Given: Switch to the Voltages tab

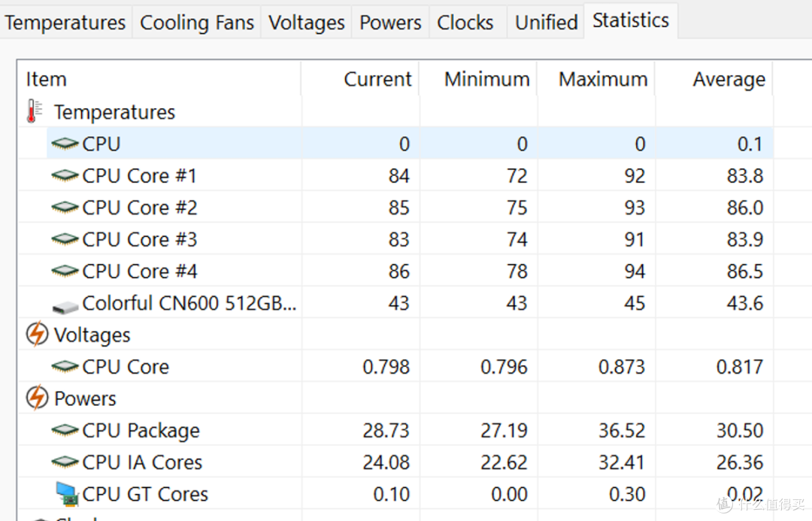Looking at the screenshot, I should 307,23.
